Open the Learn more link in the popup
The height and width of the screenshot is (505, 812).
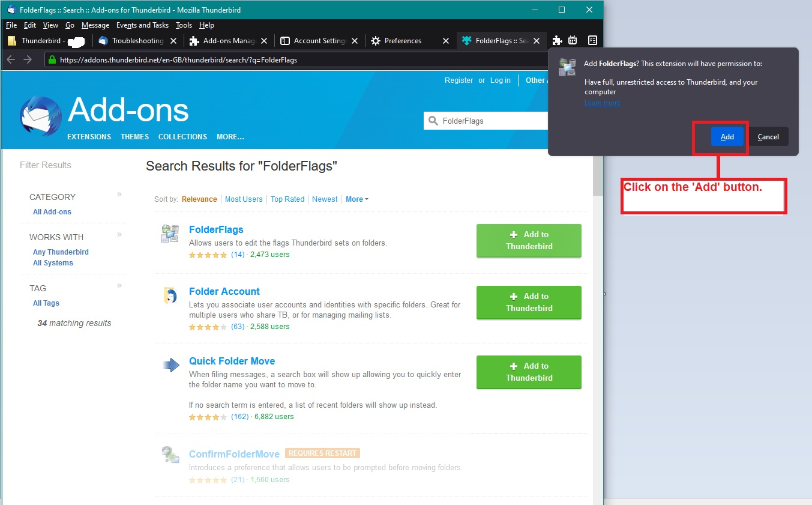[603, 103]
